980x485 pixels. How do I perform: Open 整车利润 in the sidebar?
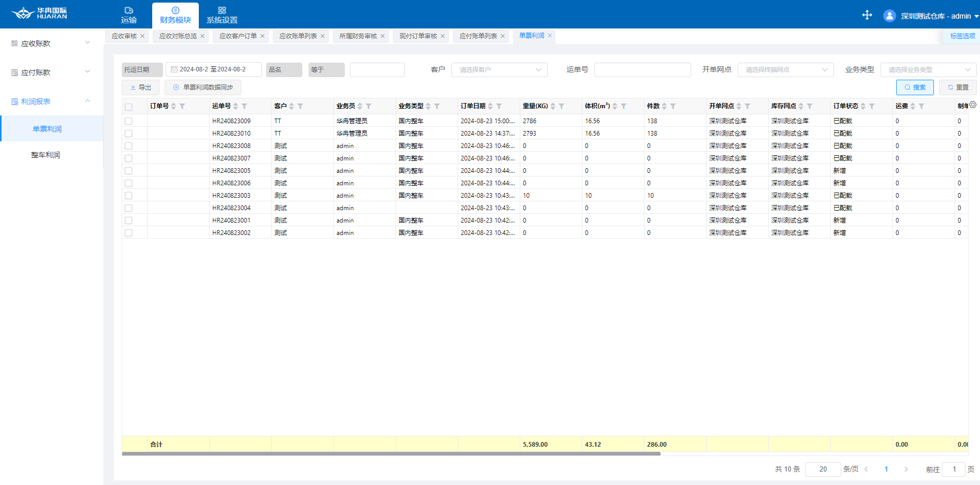click(x=46, y=155)
